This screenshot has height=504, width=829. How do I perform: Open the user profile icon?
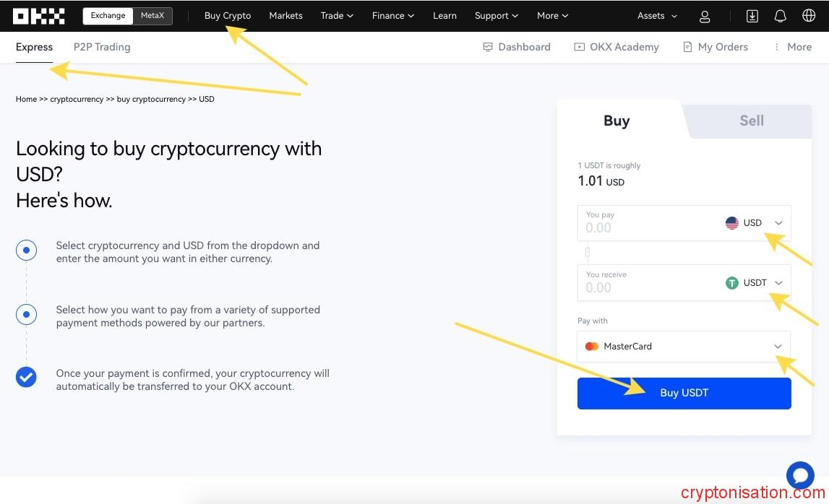(x=705, y=16)
